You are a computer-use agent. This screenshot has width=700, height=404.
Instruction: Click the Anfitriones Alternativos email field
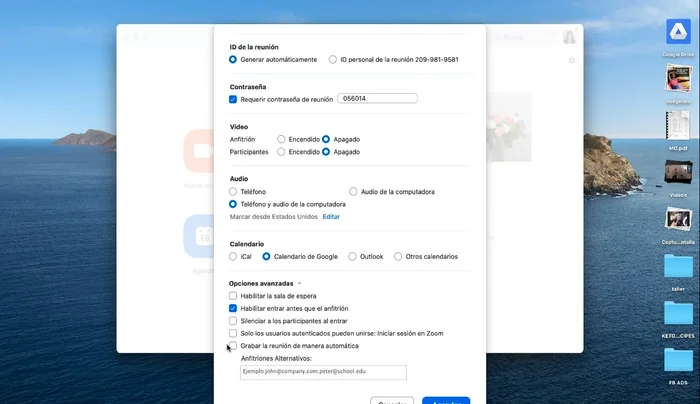(x=322, y=372)
